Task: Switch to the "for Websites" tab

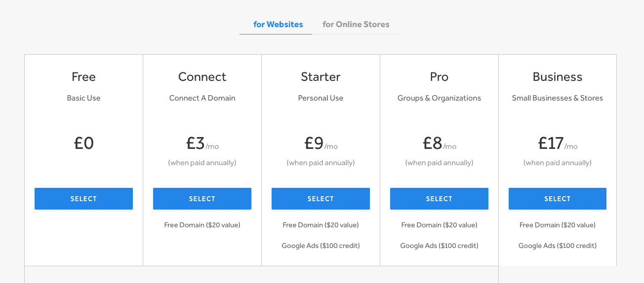Action: point(278,24)
